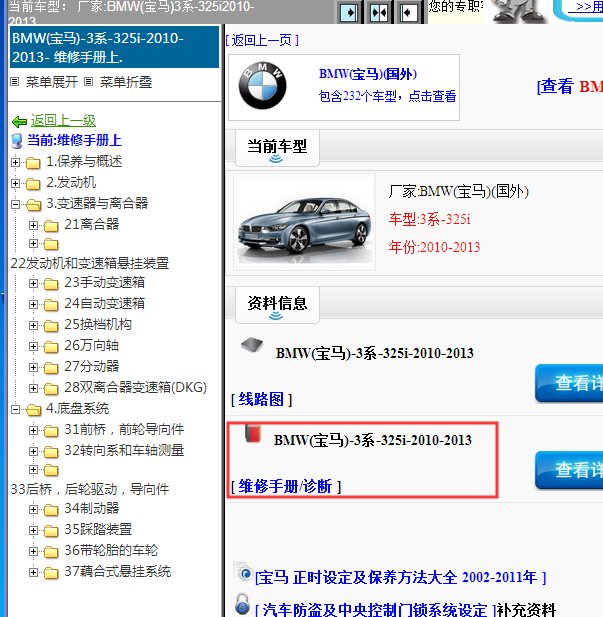Click the folder icon of 34制动器

coord(51,510)
